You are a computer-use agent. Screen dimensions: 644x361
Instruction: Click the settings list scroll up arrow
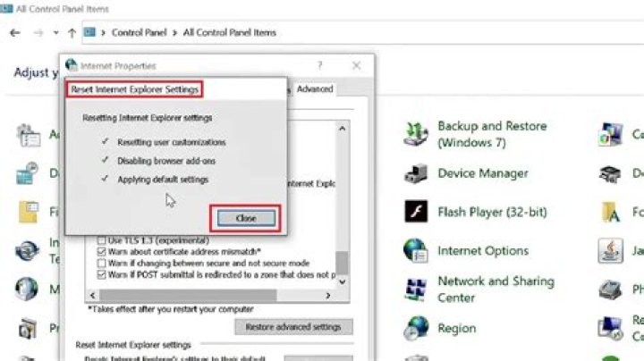click(x=342, y=129)
